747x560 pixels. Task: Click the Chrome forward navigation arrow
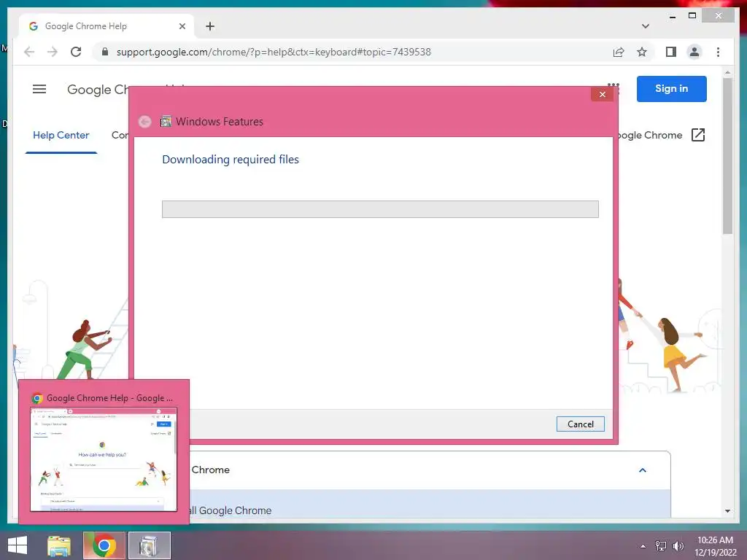pyautogui.click(x=53, y=52)
